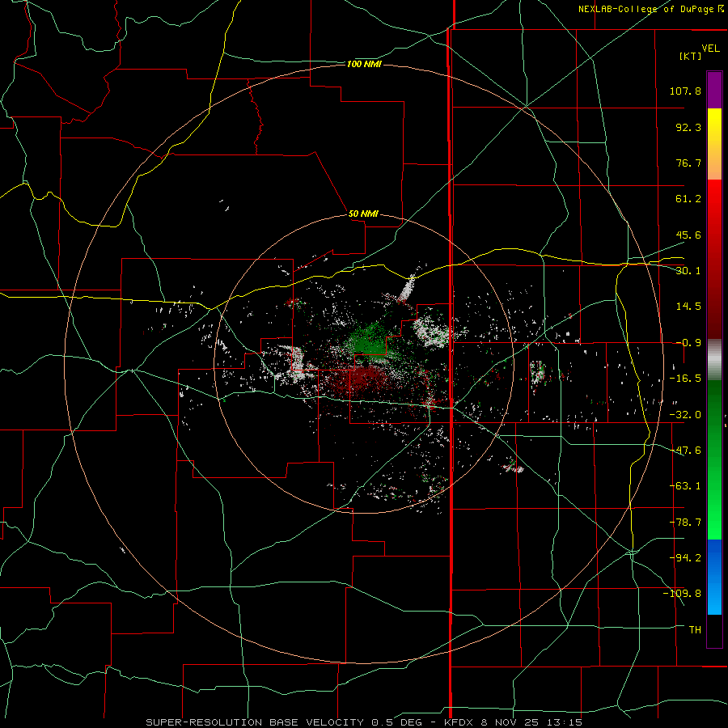Click the 107.8 scale value

[x=685, y=91]
